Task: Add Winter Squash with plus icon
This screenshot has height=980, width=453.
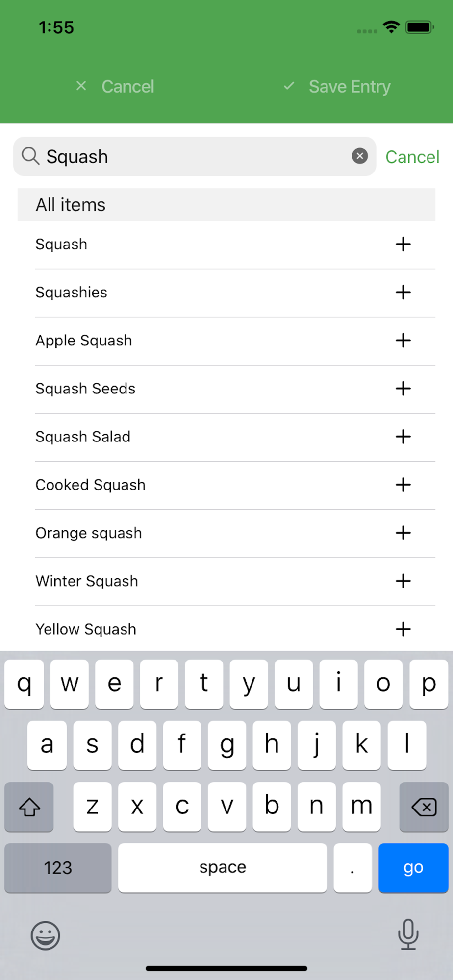Action: pyautogui.click(x=403, y=581)
